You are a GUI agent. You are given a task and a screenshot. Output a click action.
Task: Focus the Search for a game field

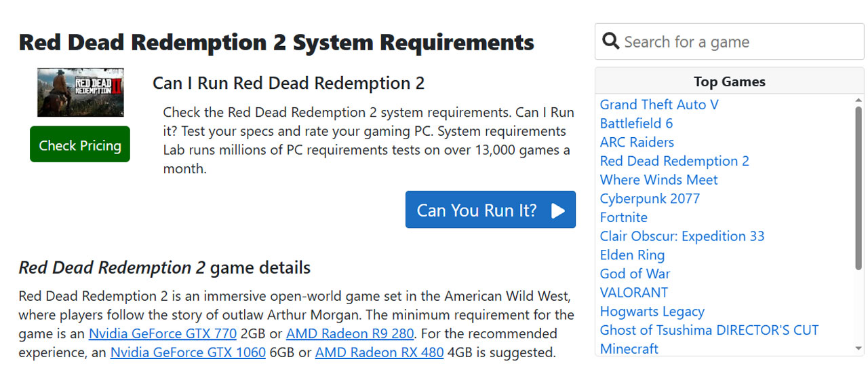tap(730, 42)
